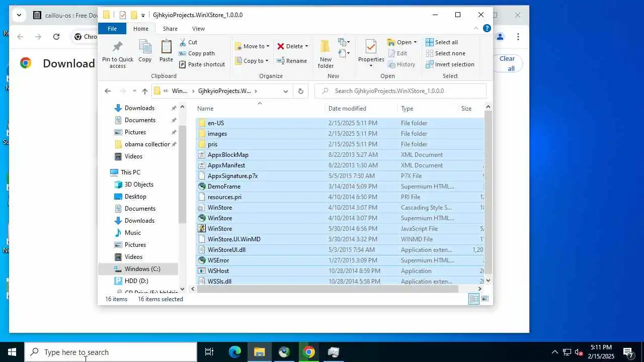Cut selected files with scissors icon
This screenshot has width=644, height=362.
point(189,42)
